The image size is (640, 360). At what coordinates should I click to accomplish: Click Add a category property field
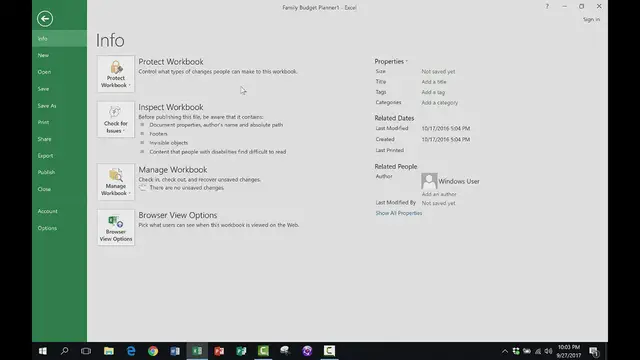click(440, 102)
